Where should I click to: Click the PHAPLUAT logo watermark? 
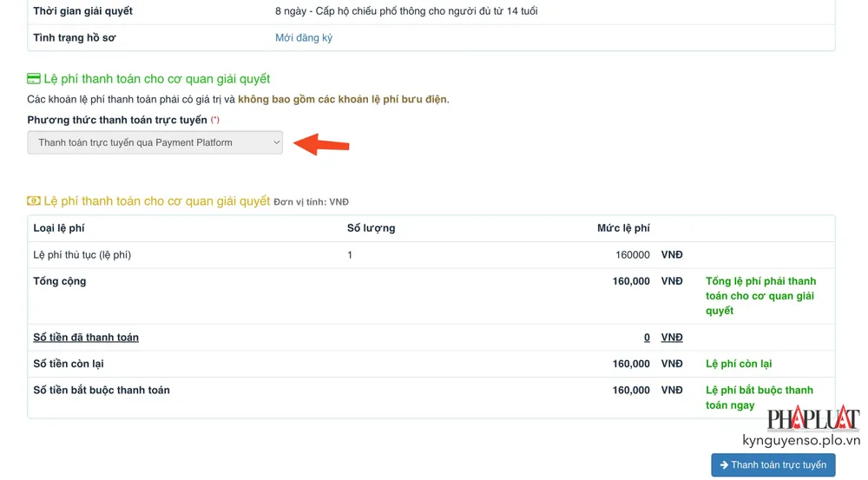[x=812, y=420]
